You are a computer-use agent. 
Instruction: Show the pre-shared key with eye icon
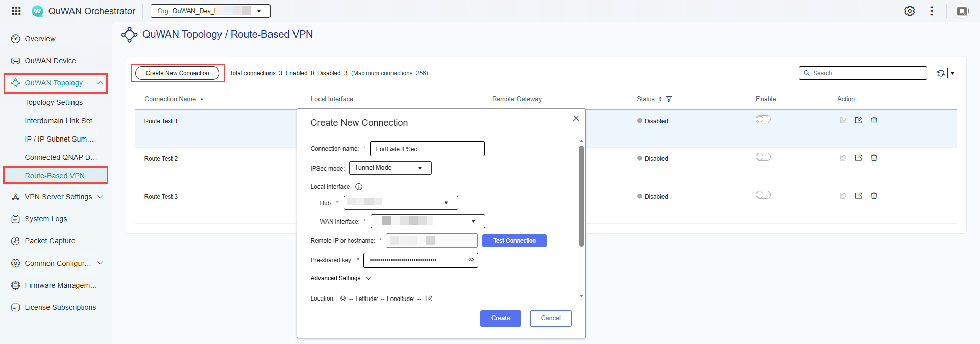click(471, 260)
